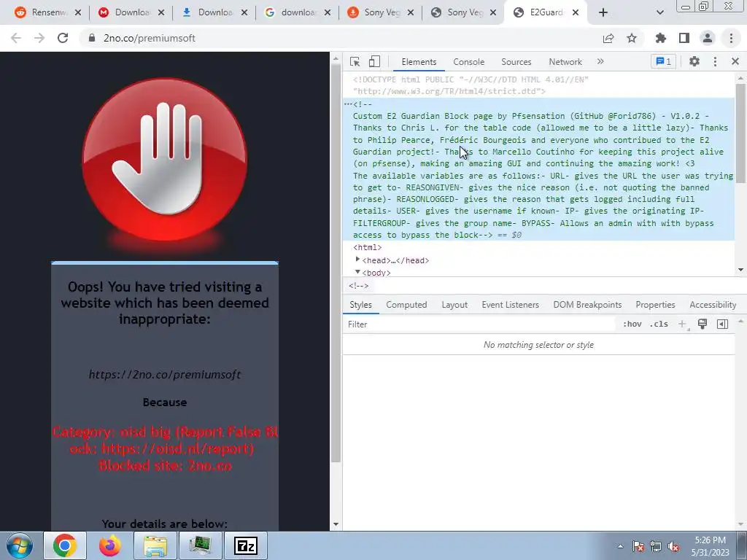Open the tab search dropdown arrow
This screenshot has width=747, height=560.
[x=659, y=12]
